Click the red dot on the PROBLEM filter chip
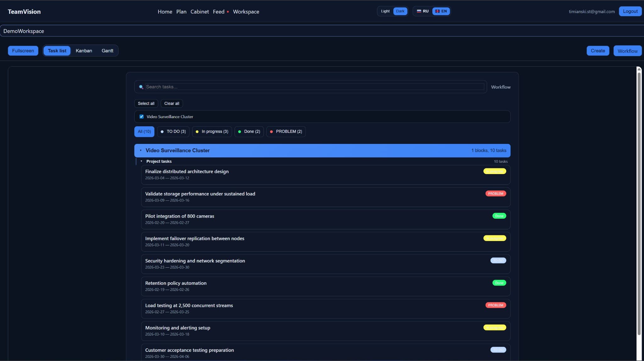This screenshot has height=361, width=644. [x=271, y=132]
